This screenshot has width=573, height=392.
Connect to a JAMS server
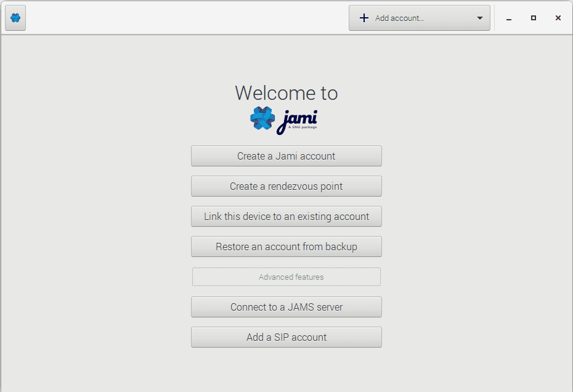[286, 307]
